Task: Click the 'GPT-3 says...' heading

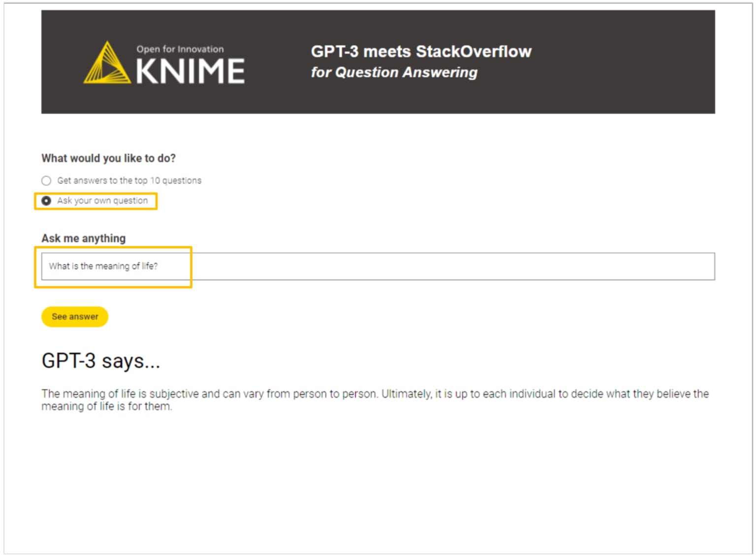Action: pos(101,361)
